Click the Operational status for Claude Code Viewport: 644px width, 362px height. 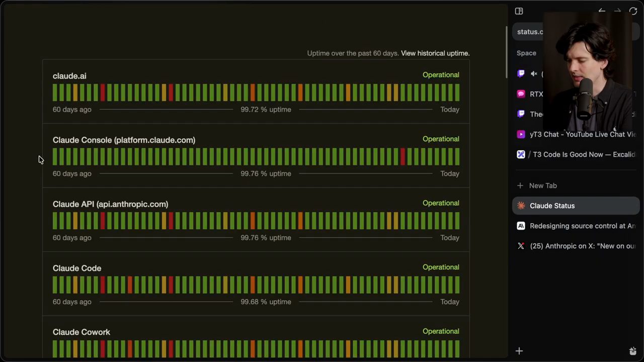[x=441, y=267]
